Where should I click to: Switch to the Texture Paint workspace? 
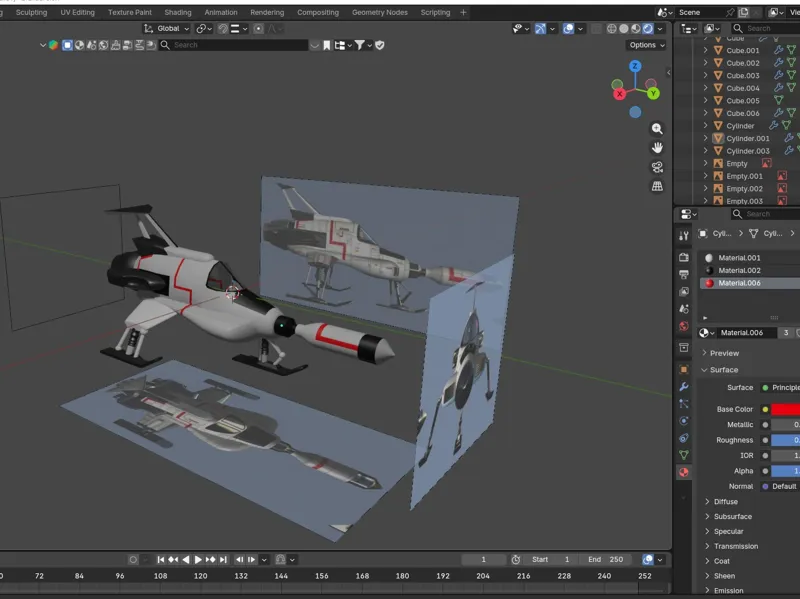(x=130, y=12)
